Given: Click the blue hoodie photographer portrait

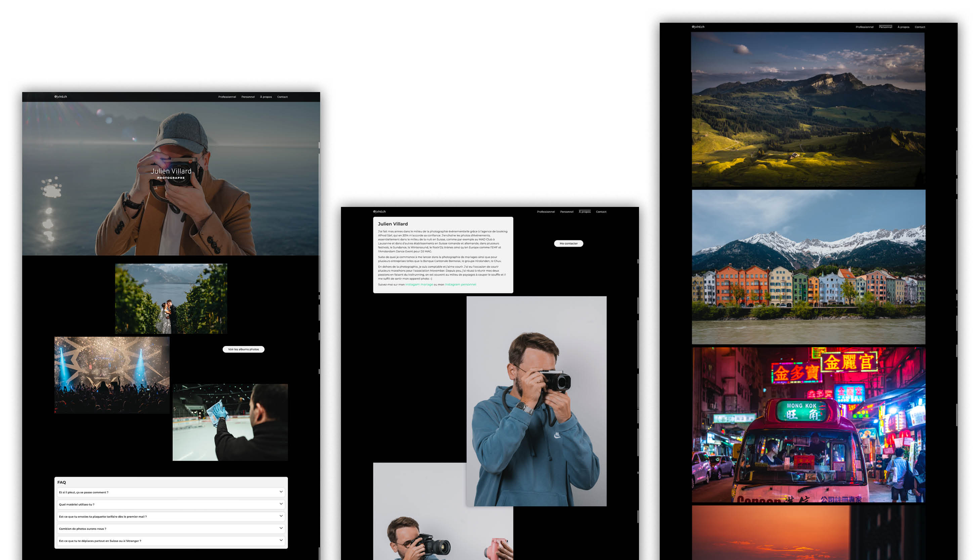Looking at the screenshot, I should point(536,401).
